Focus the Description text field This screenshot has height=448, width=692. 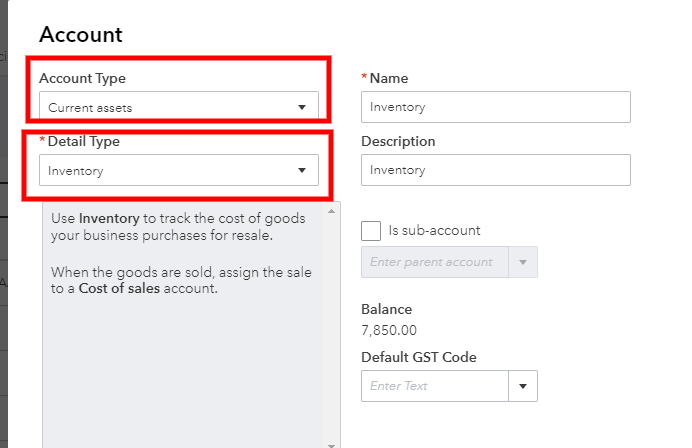(x=495, y=170)
